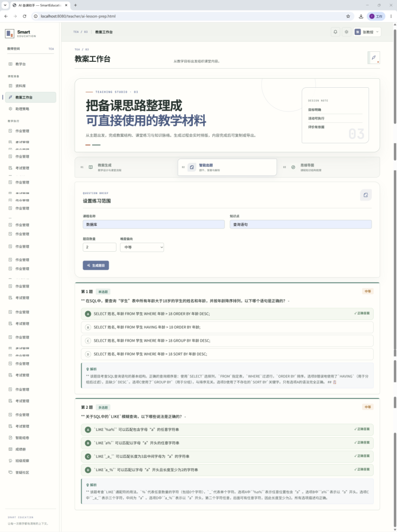The height and width of the screenshot is (532, 397).
Task: Click the Smart Education logo
Action: 20,34
